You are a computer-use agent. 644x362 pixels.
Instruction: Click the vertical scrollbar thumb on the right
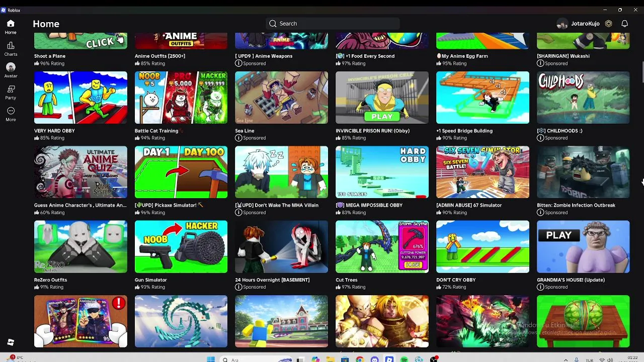[x=642, y=73]
